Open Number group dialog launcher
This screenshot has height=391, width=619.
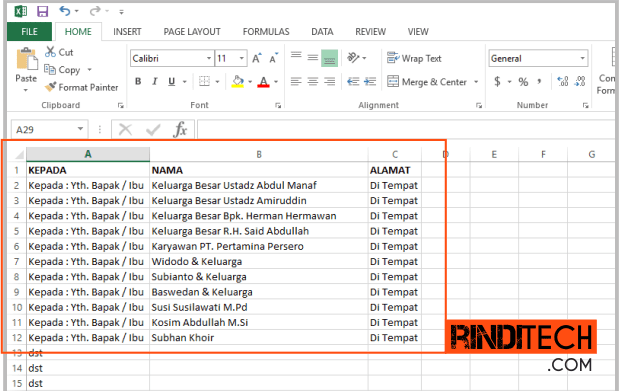(x=585, y=105)
